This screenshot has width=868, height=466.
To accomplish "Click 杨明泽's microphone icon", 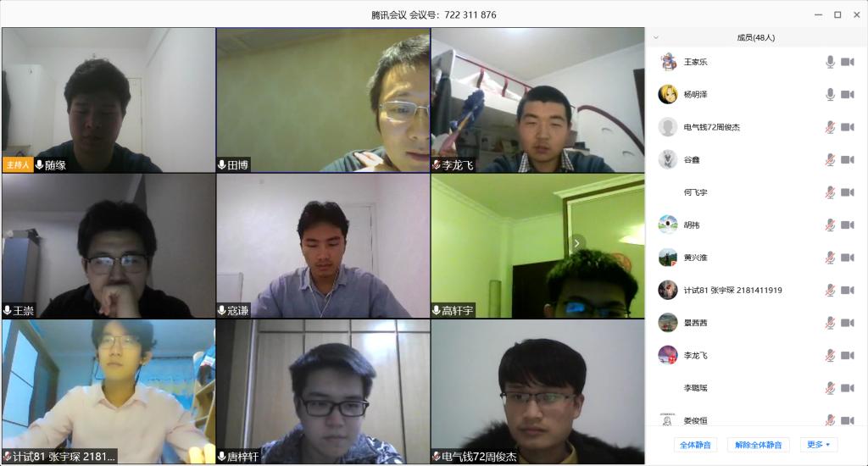I will (x=830, y=95).
